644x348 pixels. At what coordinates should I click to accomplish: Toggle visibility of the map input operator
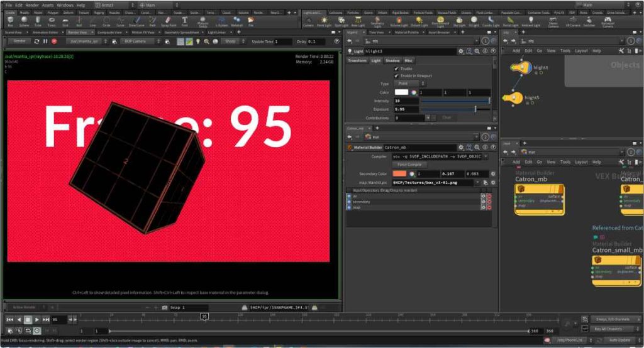click(349, 207)
